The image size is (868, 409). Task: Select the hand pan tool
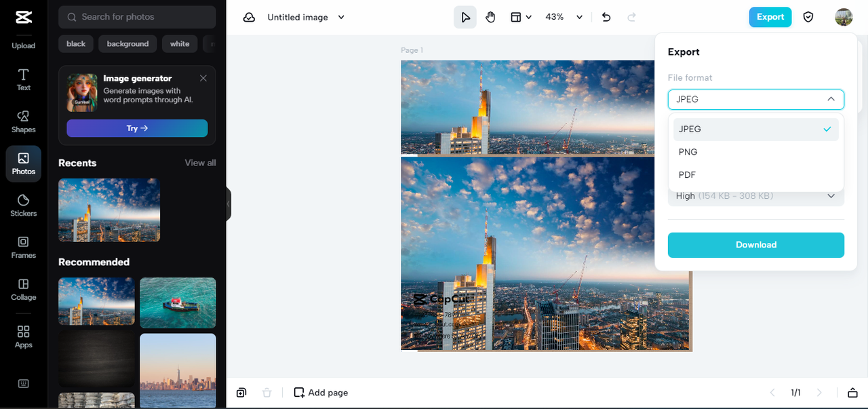coord(490,17)
